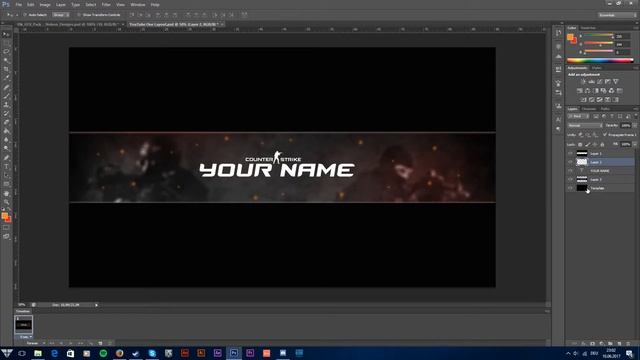The image size is (640, 360).
Task: Hide the bottom black layer
Action: click(x=570, y=188)
